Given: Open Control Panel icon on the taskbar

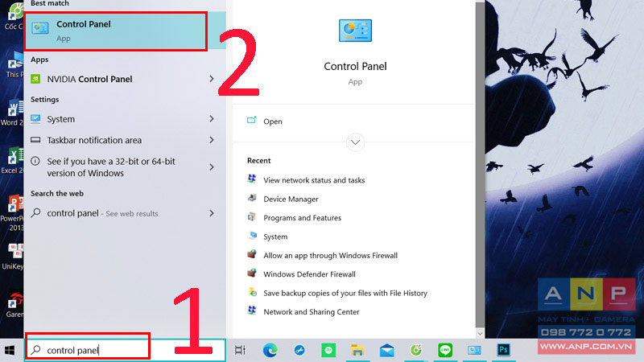Looking at the screenshot, I should click(x=474, y=350).
